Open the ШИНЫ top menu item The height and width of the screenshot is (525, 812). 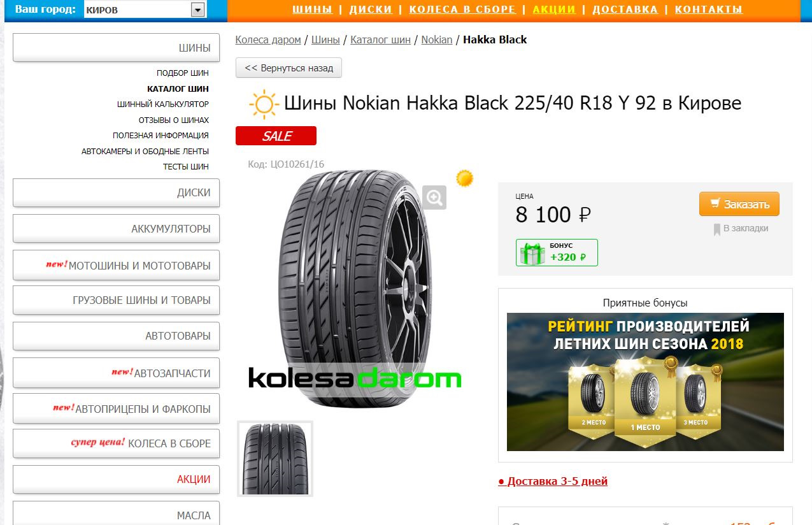312,10
